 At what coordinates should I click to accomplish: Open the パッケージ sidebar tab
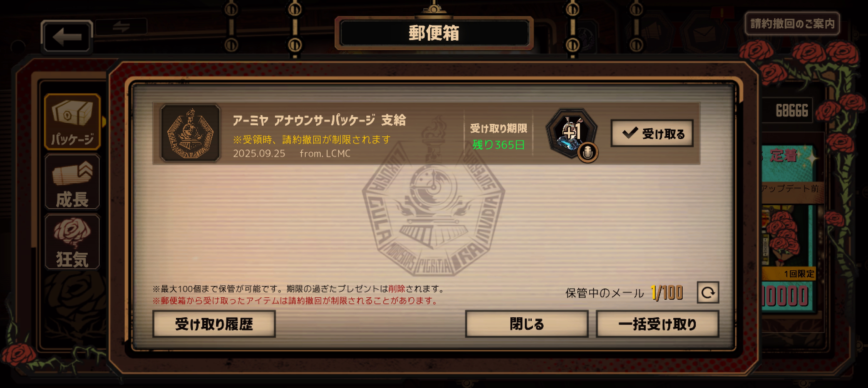(x=72, y=122)
